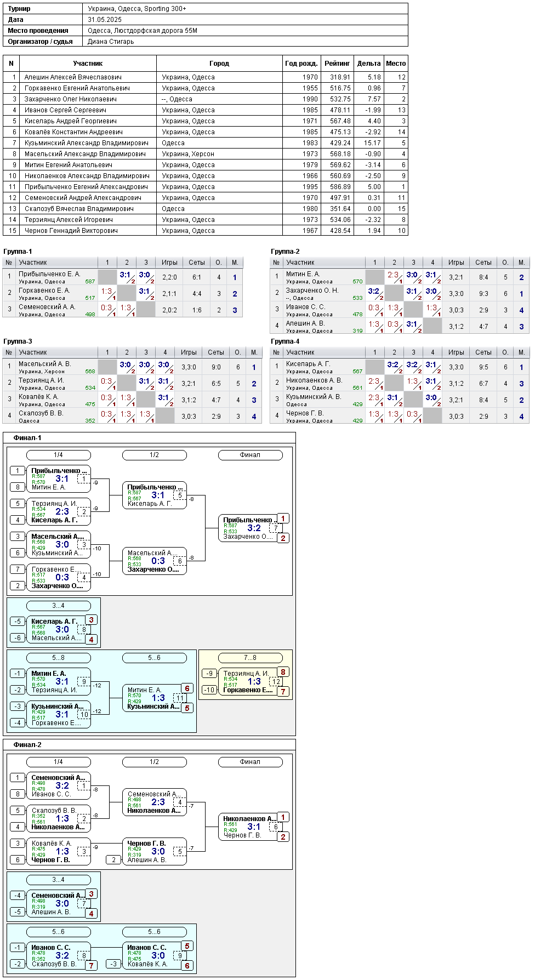Click the 'Место' column header
This screenshot has width=535, height=980.
pyautogui.click(x=396, y=64)
